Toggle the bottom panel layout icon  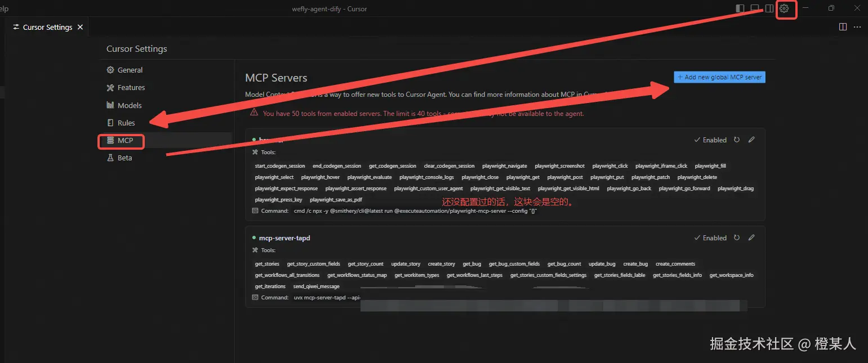pyautogui.click(x=755, y=8)
